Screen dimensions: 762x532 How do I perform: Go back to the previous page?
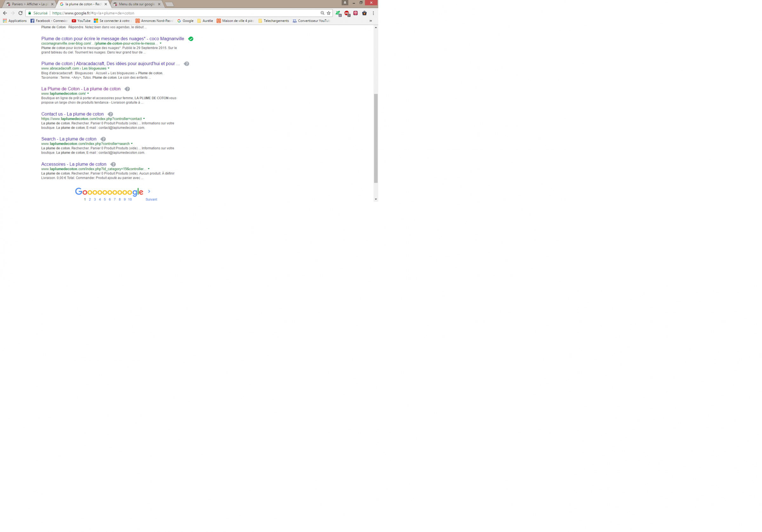coord(5,13)
